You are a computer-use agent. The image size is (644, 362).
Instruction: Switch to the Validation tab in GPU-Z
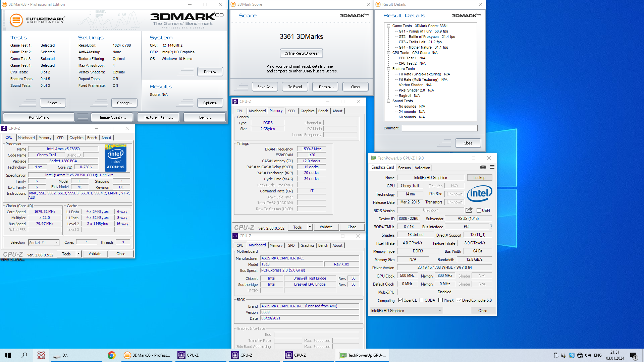(x=422, y=168)
